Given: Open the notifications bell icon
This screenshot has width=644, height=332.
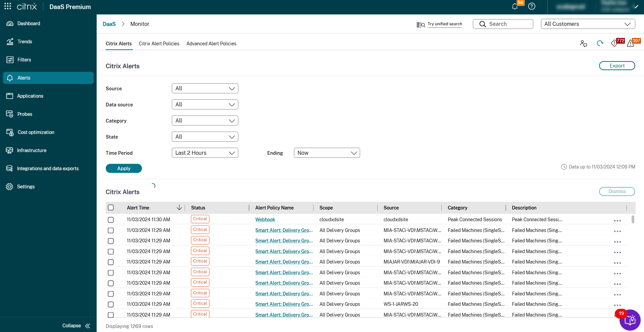Looking at the screenshot, I should pos(514,6).
